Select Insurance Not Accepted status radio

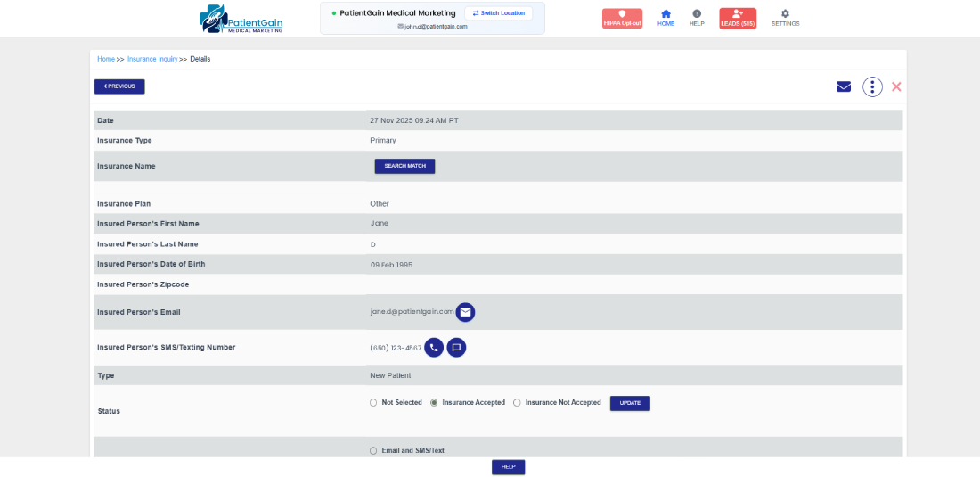[517, 403]
